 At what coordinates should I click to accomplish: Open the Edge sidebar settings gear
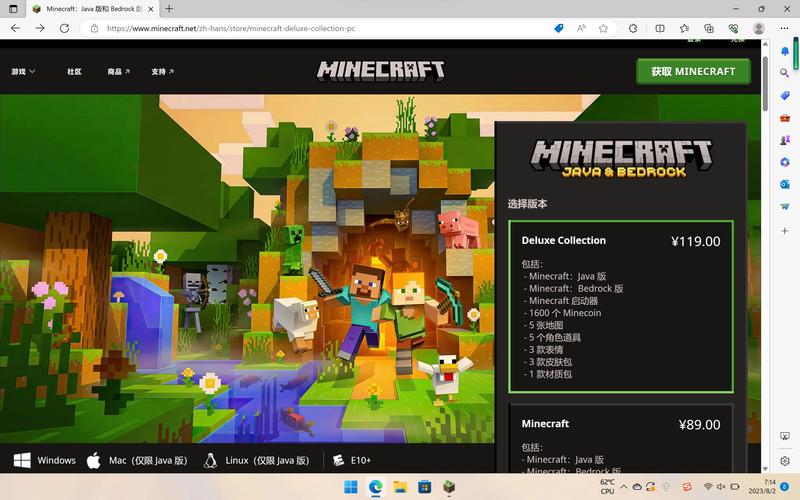click(785, 461)
